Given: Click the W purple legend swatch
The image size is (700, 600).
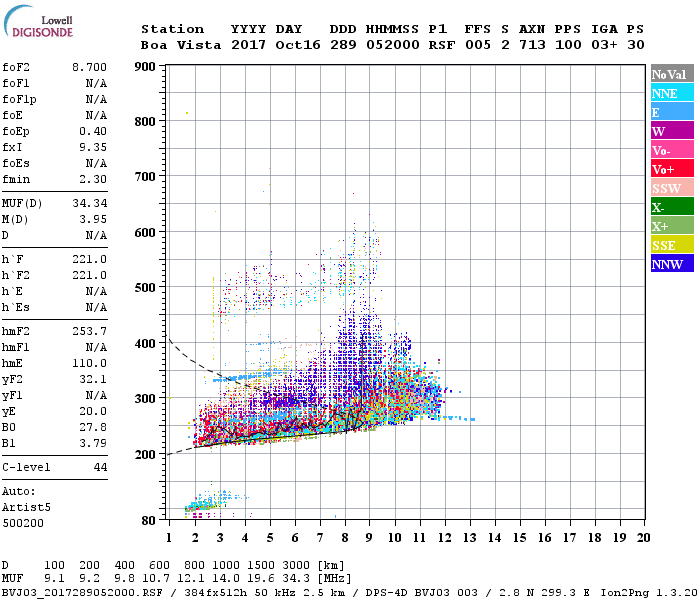Looking at the screenshot, I should tap(672, 131).
